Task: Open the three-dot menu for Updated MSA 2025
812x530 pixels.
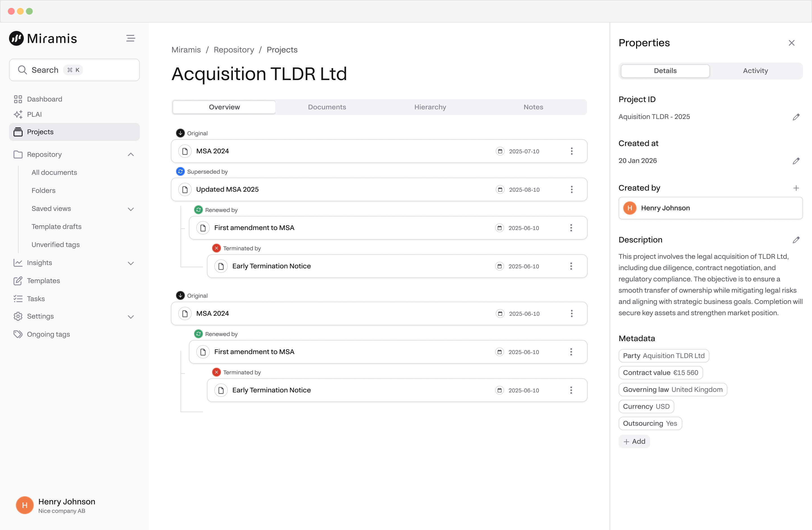Action: click(x=572, y=189)
